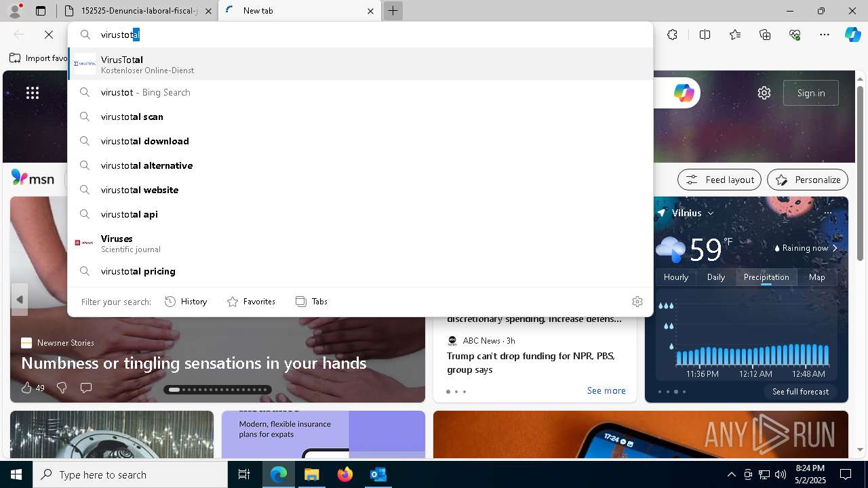Open the Collections toolbar icon

(765, 35)
